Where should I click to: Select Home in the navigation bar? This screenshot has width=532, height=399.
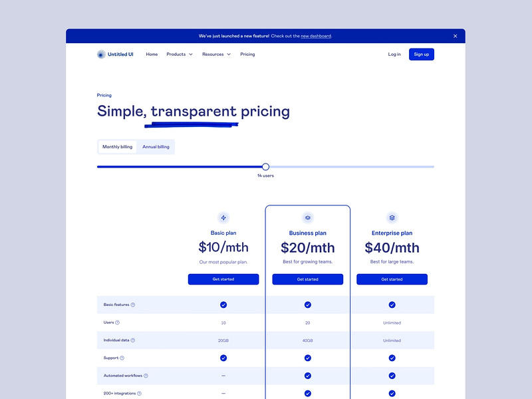[x=152, y=54]
